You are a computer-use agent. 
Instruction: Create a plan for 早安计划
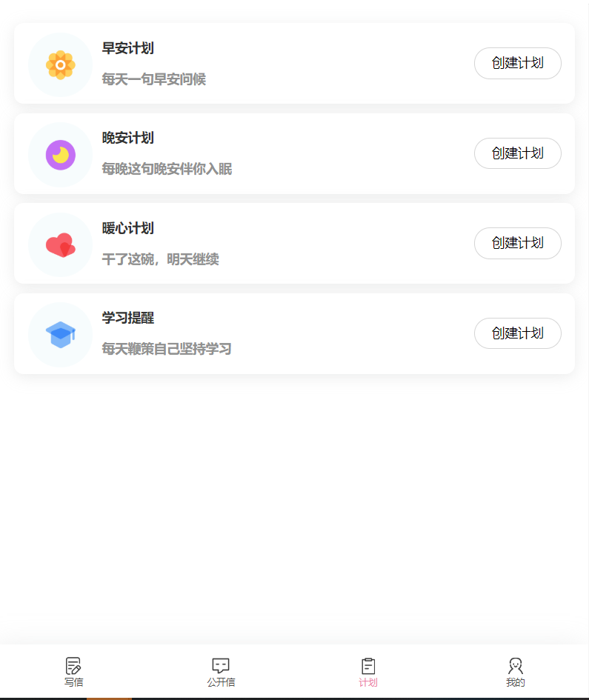(x=517, y=63)
